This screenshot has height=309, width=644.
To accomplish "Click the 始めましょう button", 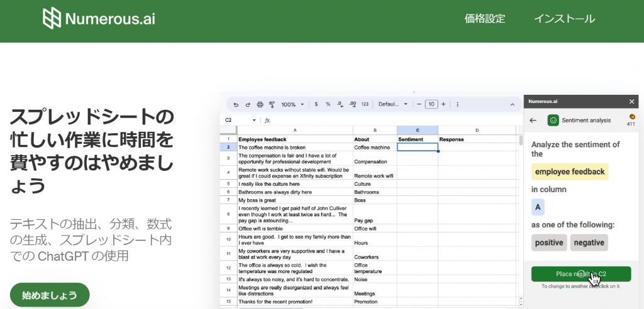I will point(50,295).
